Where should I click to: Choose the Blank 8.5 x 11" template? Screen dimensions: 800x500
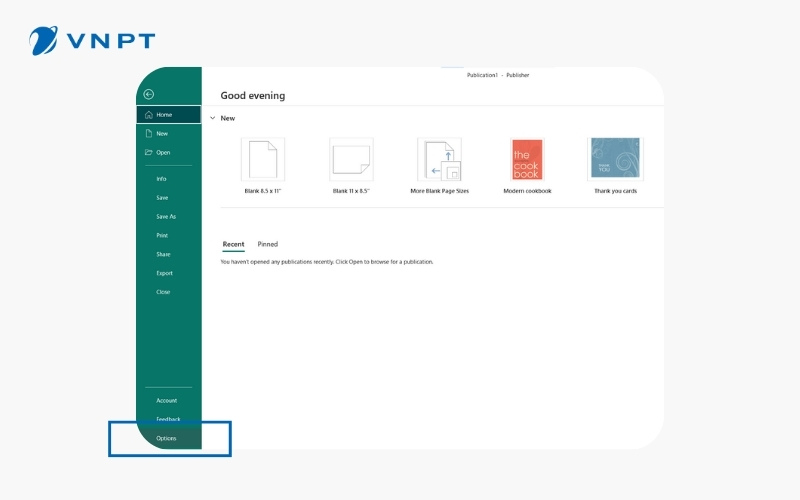[x=263, y=160]
